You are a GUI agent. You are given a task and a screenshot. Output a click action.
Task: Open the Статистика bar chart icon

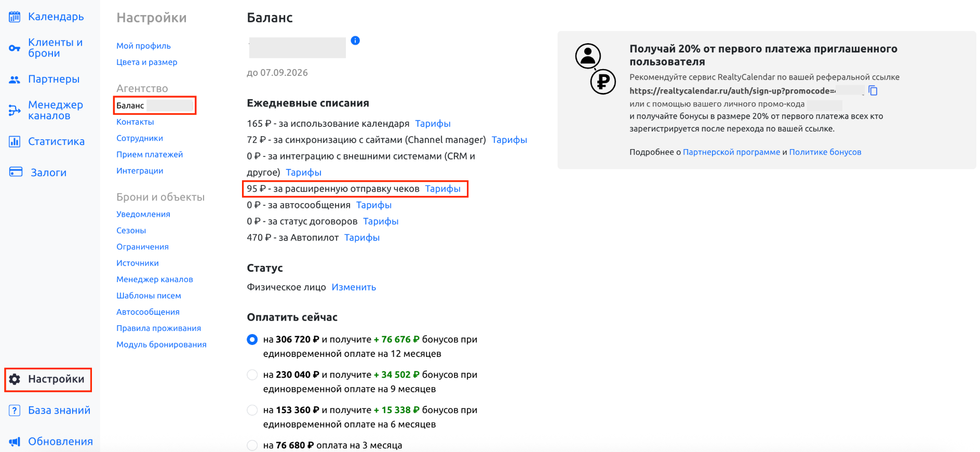[x=15, y=141]
